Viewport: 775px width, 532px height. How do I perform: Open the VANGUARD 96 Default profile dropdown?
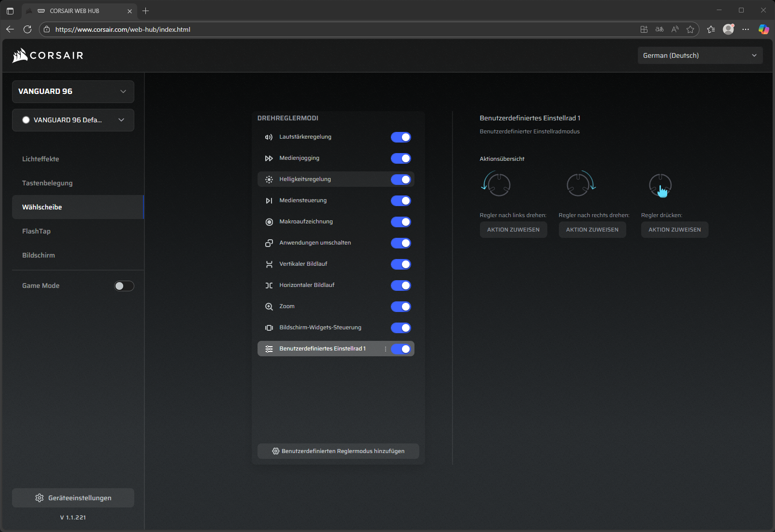point(73,120)
